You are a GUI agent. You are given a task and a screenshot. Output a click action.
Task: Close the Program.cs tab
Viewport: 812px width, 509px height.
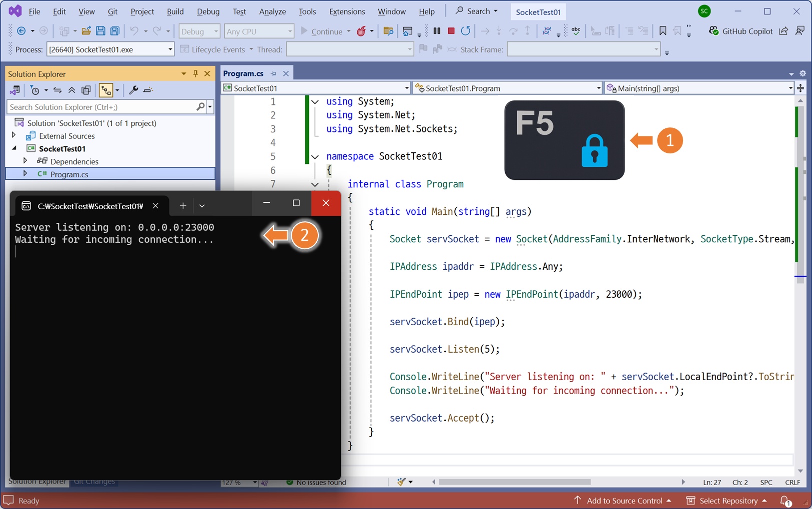pos(286,73)
